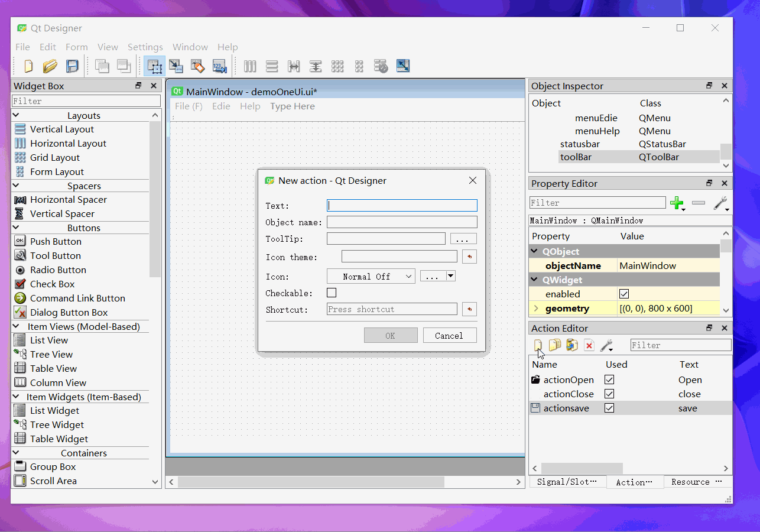Collapse the Buttons category in Widget Box

[16, 228]
